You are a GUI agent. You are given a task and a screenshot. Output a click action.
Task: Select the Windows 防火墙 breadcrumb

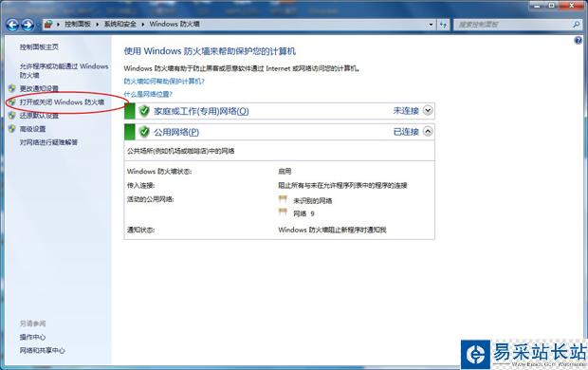(x=175, y=24)
